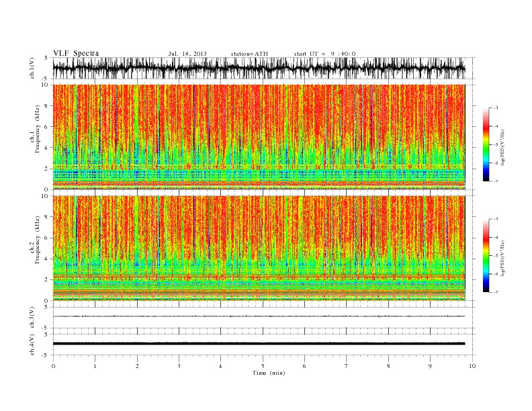The height and width of the screenshot is (411, 532).
Task: Click the ch.1 color bar 'log(PSD)(V²/Hz)' label
Action: tap(503, 146)
